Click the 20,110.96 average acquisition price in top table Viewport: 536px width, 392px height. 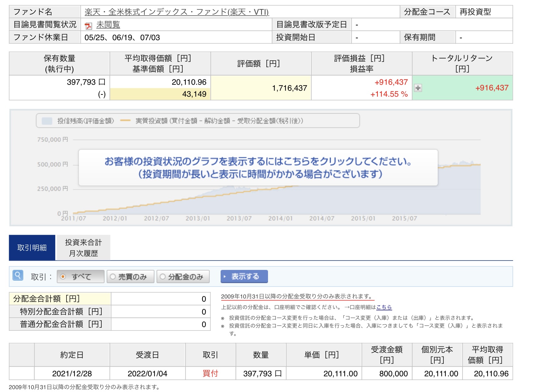[189, 82]
